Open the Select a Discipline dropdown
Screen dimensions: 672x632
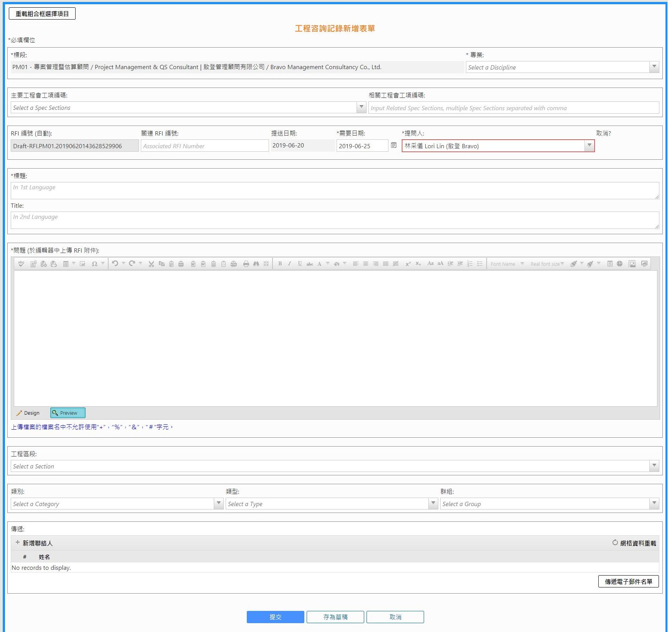[x=654, y=67]
